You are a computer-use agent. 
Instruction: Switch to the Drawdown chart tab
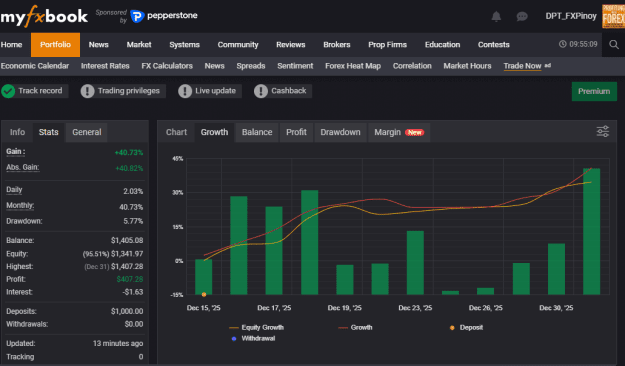point(340,132)
